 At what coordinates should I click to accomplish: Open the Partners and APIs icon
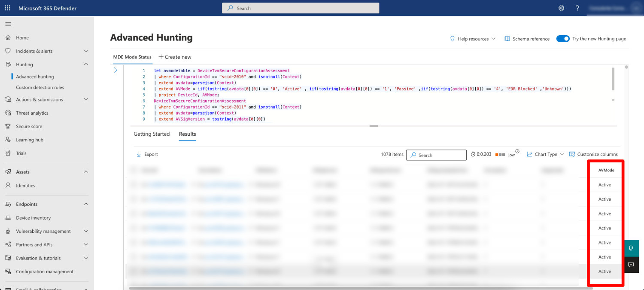[8, 244]
